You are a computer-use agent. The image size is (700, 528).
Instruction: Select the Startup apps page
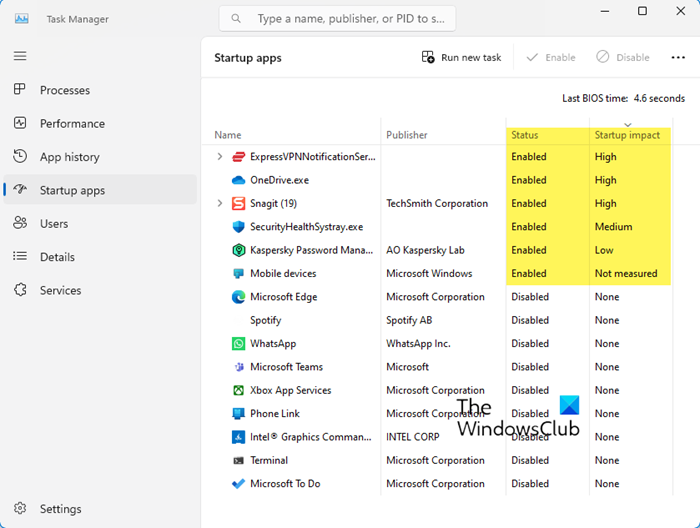coord(100,190)
